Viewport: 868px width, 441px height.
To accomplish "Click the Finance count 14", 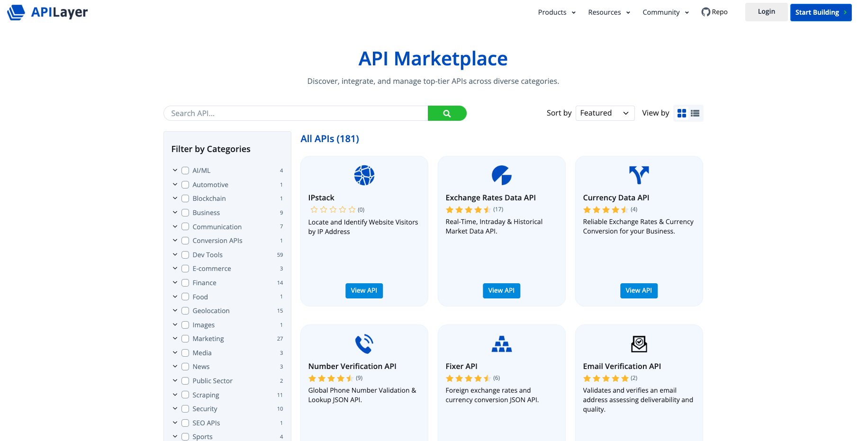I will coord(280,283).
